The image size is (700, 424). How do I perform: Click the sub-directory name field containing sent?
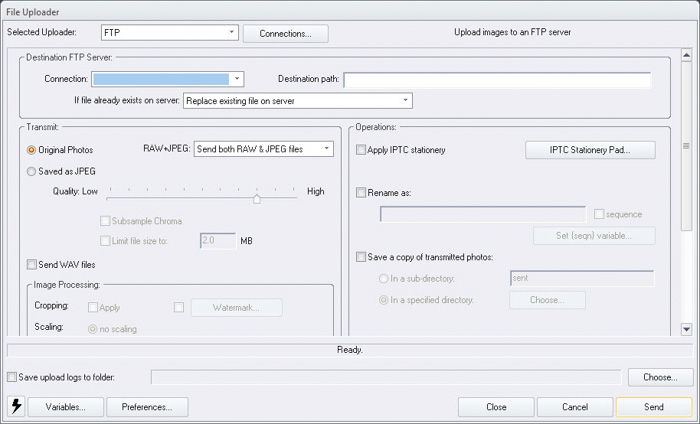point(582,278)
